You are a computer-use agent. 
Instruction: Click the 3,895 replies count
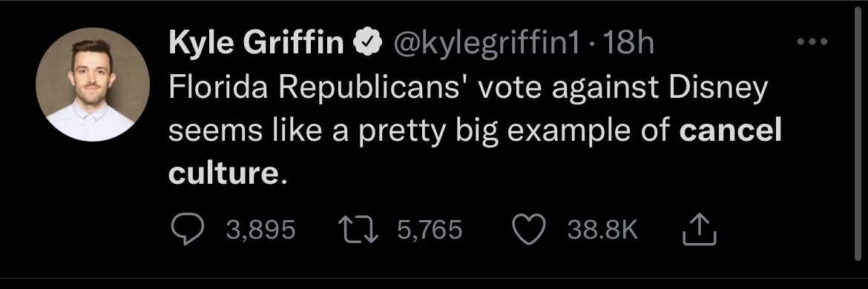pos(260,229)
